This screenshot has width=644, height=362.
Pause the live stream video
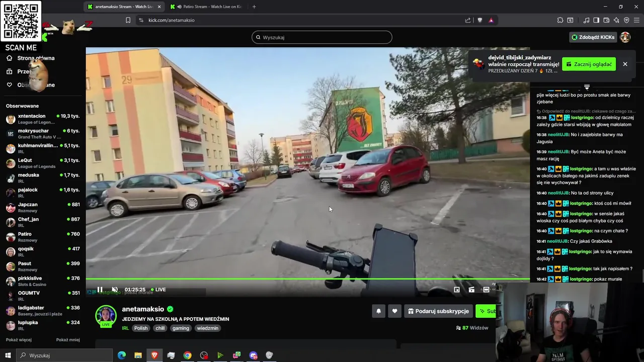click(x=100, y=290)
